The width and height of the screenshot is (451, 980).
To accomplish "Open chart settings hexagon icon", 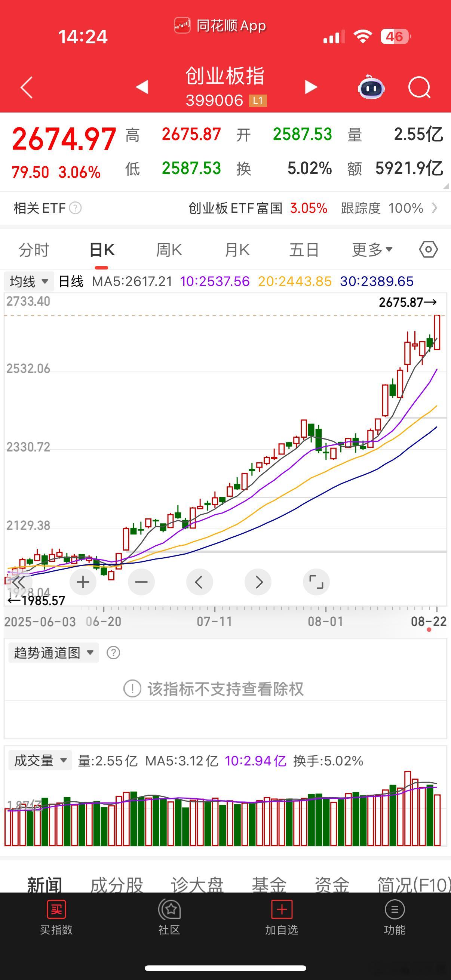I will [429, 250].
